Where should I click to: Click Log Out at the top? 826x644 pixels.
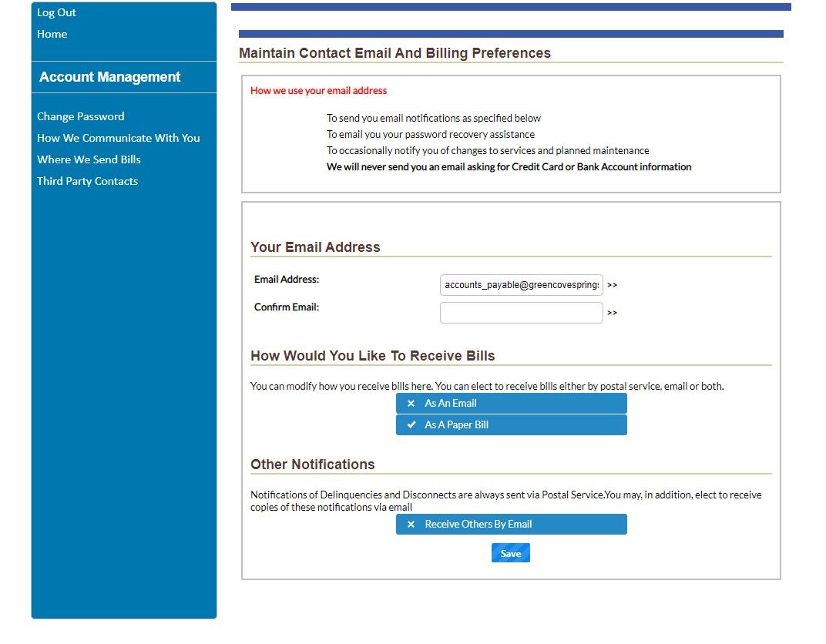point(56,12)
